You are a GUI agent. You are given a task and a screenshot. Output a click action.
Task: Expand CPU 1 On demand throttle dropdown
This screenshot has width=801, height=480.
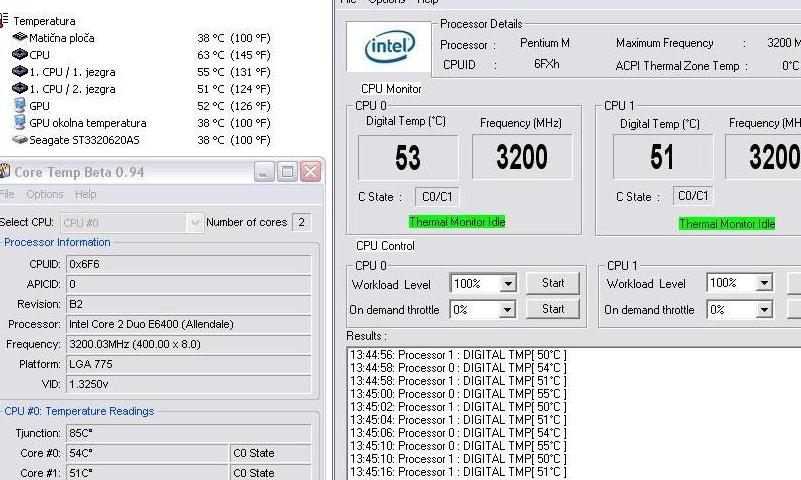(764, 310)
